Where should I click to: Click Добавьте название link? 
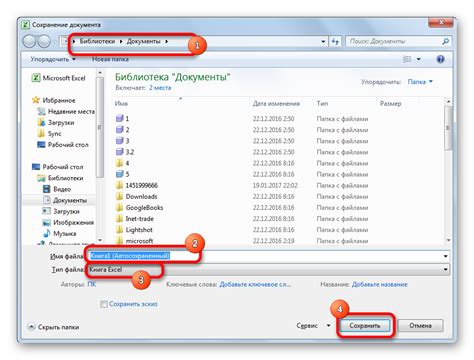coord(380,284)
